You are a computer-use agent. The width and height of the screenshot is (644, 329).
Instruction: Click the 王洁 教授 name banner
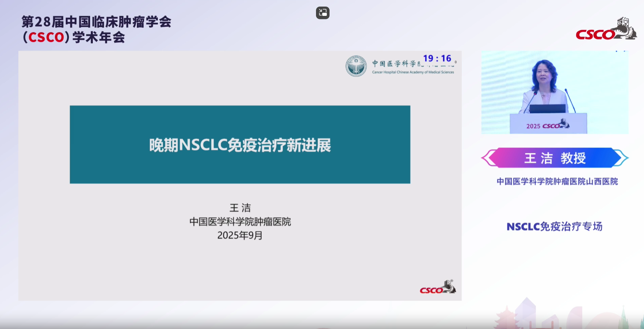click(x=555, y=158)
